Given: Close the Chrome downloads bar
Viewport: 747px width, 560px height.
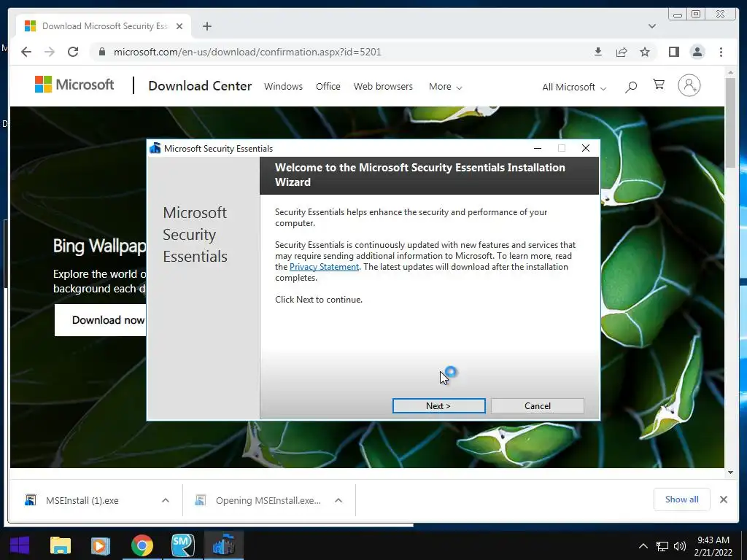Looking at the screenshot, I should point(724,499).
